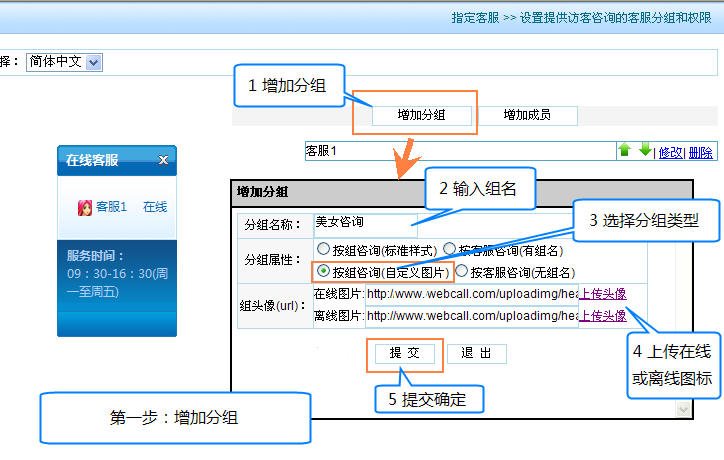
Task: Click the green down arrow icon
Action: tap(645, 151)
